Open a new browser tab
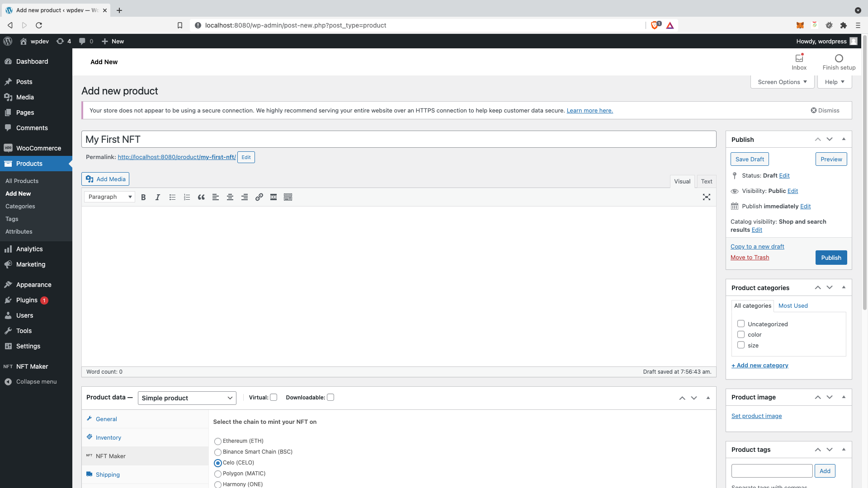Image resolution: width=868 pixels, height=488 pixels. [119, 10]
